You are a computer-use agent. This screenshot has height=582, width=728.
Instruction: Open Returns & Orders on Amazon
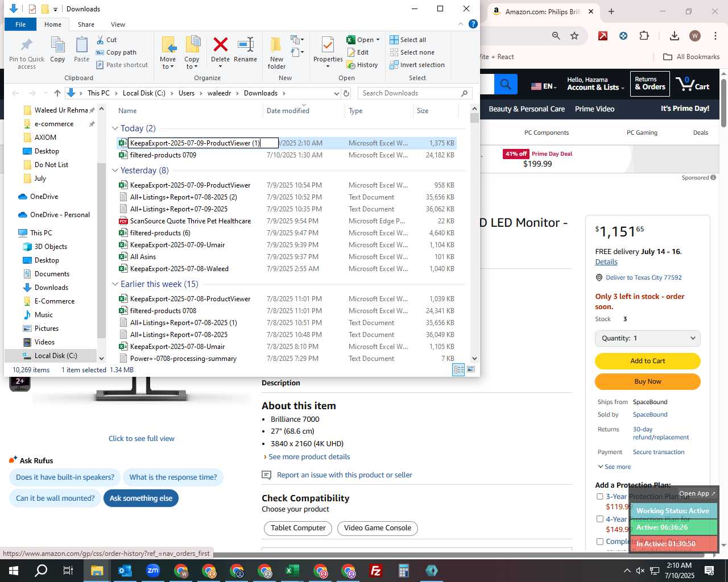point(650,84)
